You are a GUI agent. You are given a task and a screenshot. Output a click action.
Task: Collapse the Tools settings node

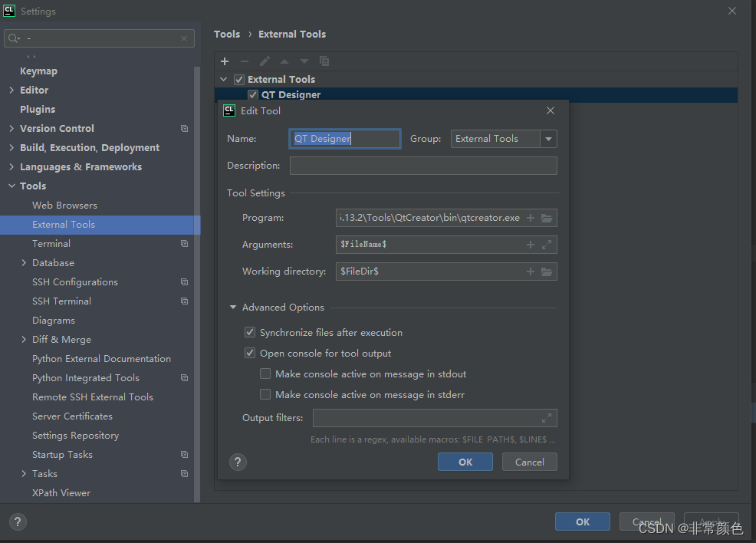12,186
